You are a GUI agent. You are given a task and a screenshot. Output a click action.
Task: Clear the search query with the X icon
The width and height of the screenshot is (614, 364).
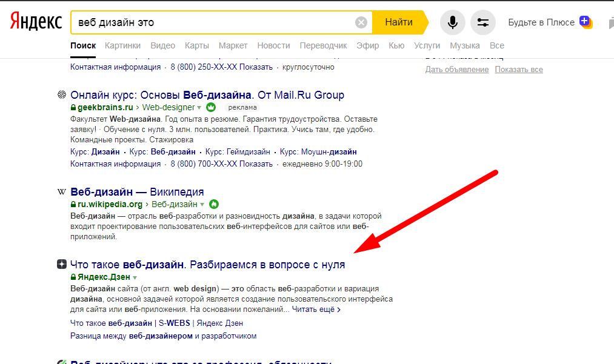[361, 22]
